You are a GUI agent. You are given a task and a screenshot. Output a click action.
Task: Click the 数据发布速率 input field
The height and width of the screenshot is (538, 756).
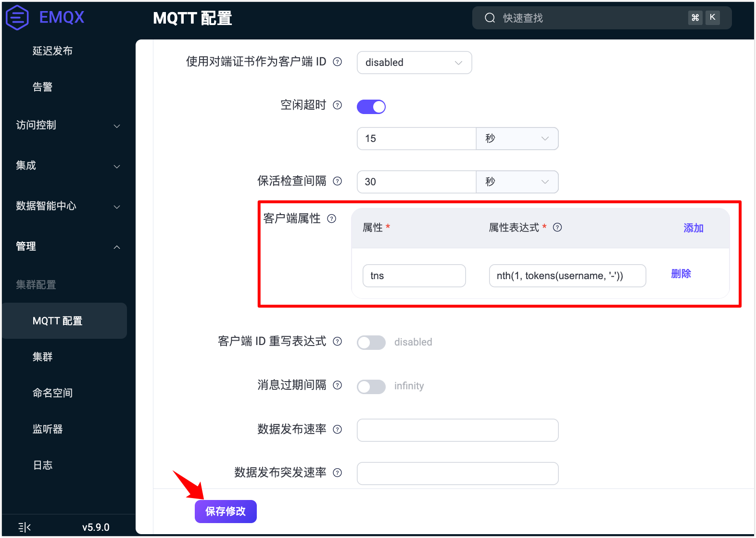pos(457,430)
